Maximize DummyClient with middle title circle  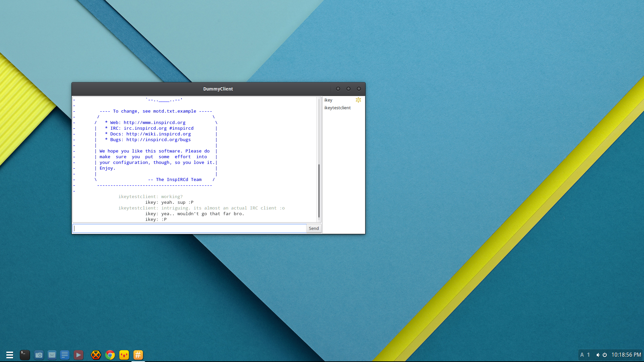(x=348, y=89)
